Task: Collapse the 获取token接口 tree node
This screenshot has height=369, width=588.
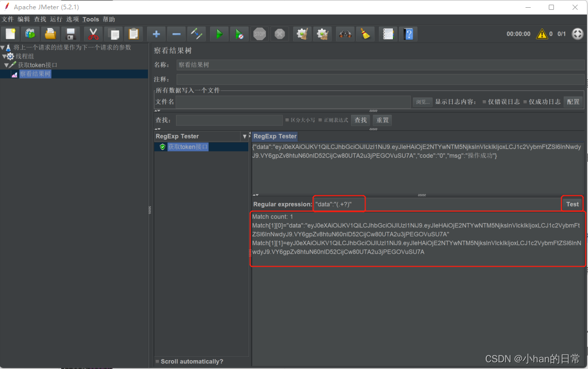Action: [6, 65]
